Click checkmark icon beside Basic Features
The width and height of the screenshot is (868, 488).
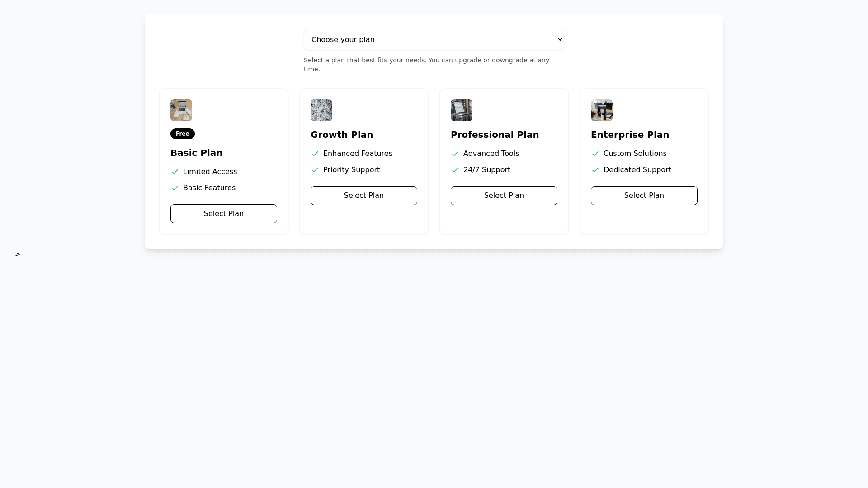point(175,188)
